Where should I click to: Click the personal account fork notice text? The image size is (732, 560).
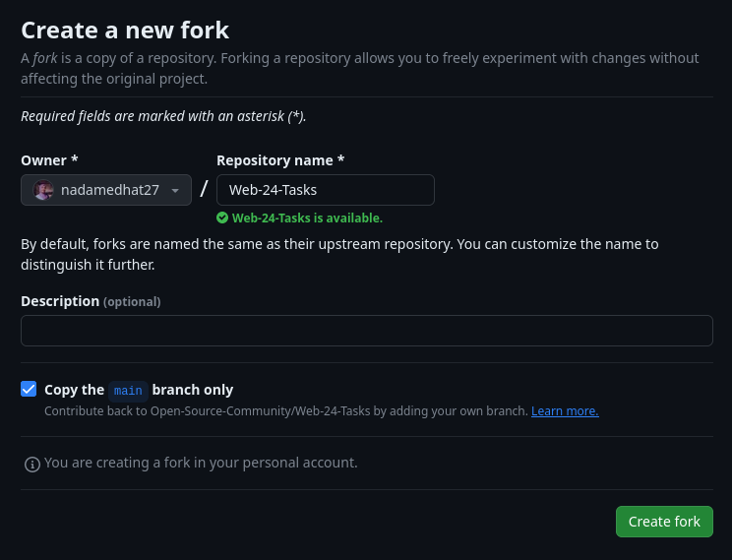click(x=201, y=463)
